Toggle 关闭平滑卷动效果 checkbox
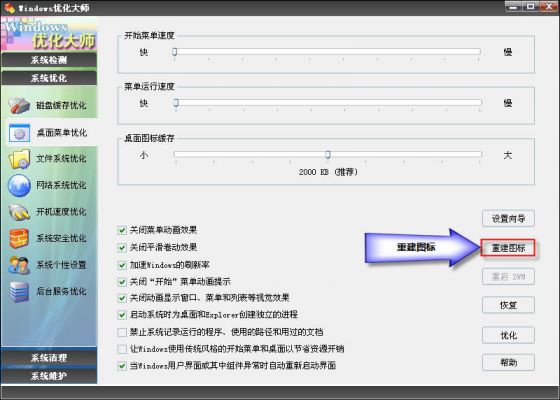The width and height of the screenshot is (560, 400). click(122, 247)
